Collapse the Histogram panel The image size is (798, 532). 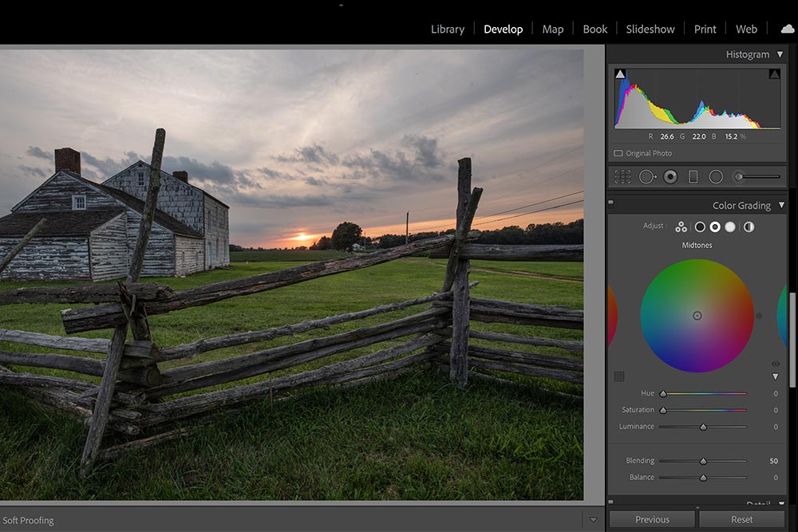pos(780,54)
